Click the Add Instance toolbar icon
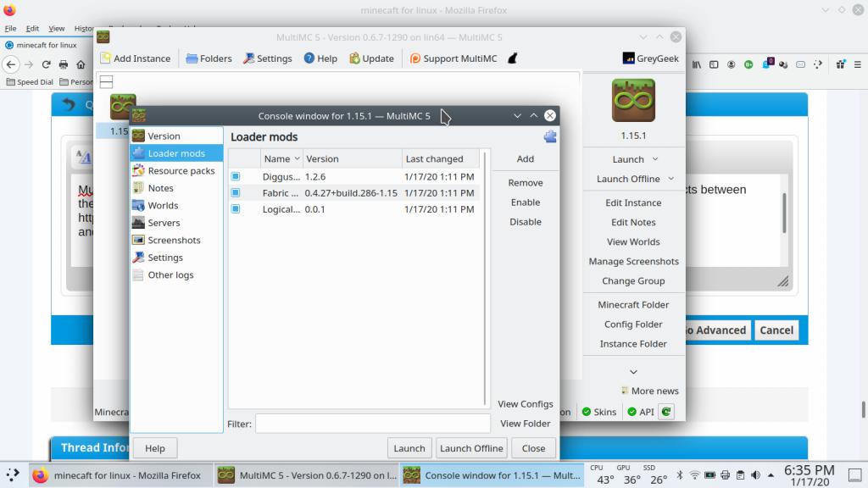Image resolution: width=868 pixels, height=488 pixels. pyautogui.click(x=135, y=58)
